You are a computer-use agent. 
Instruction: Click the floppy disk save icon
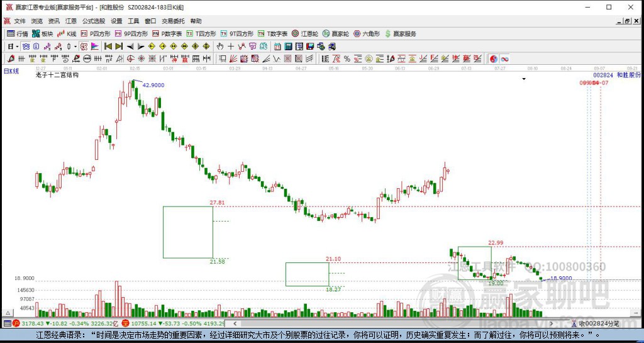[x=310, y=47]
